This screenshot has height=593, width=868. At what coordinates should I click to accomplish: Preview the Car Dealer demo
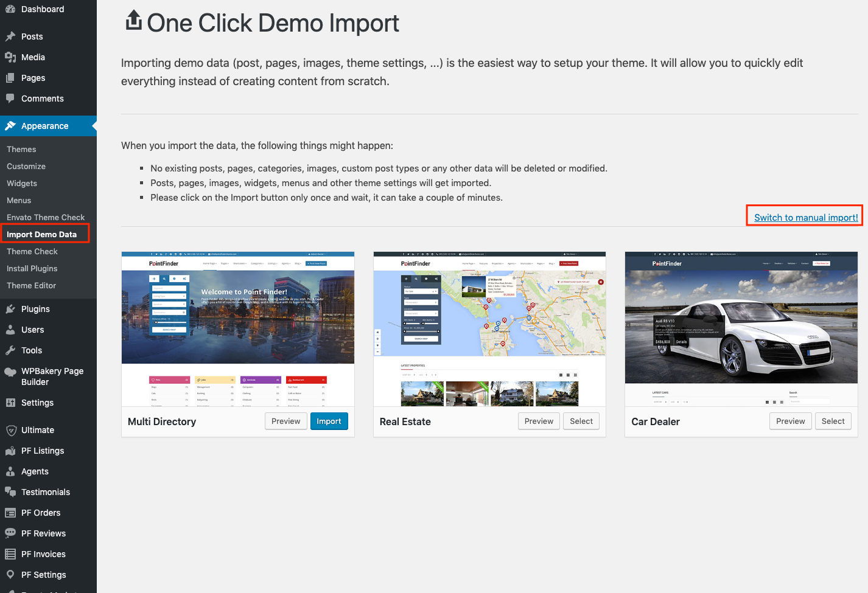(791, 421)
